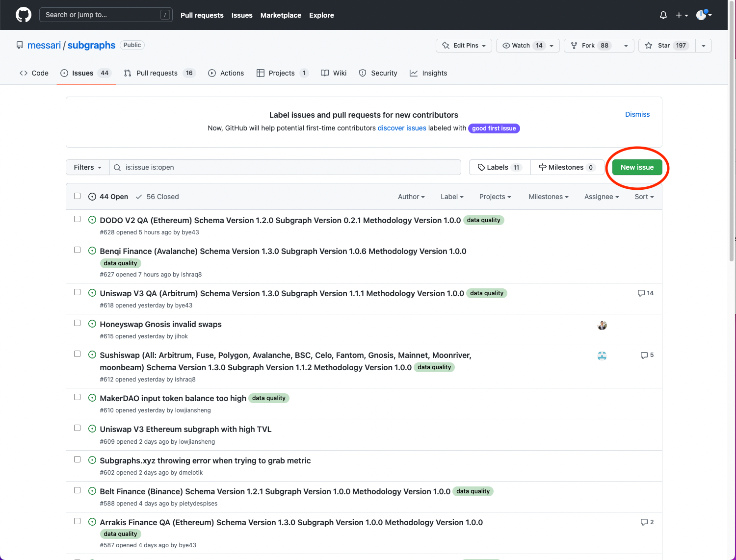
Task: Click the good first issue label
Action: pos(494,128)
